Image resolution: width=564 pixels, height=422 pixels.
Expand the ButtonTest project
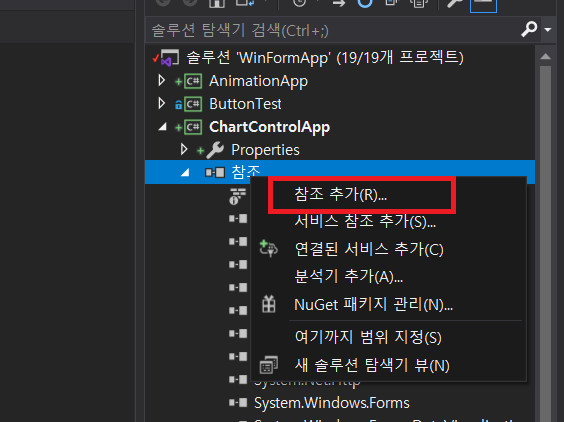pyautogui.click(x=162, y=104)
